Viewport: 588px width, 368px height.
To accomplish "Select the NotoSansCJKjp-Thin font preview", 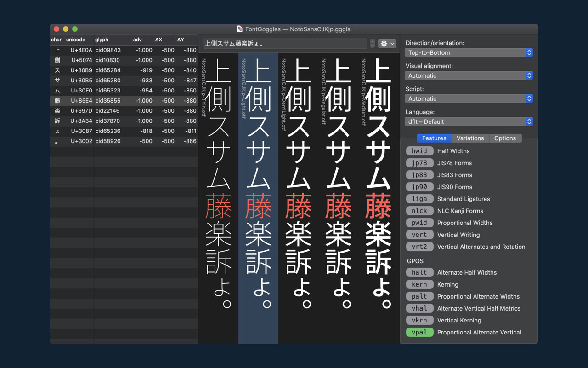I will point(218,198).
